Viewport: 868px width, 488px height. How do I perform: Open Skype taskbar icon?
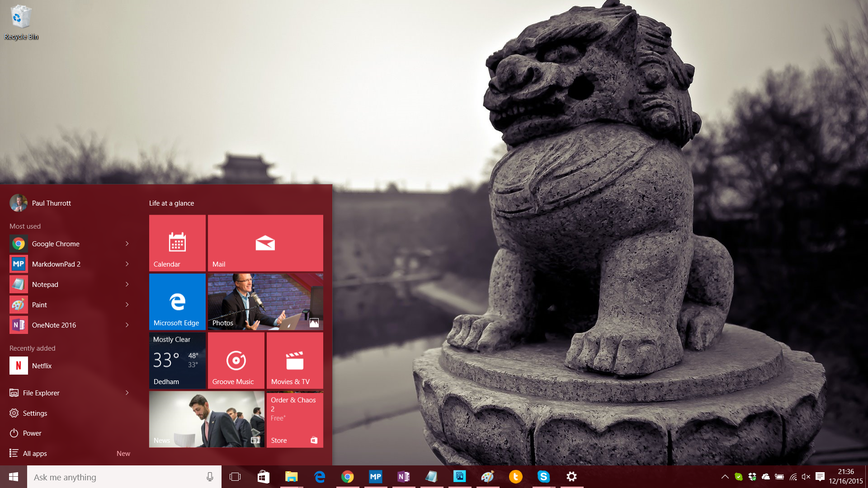542,476
